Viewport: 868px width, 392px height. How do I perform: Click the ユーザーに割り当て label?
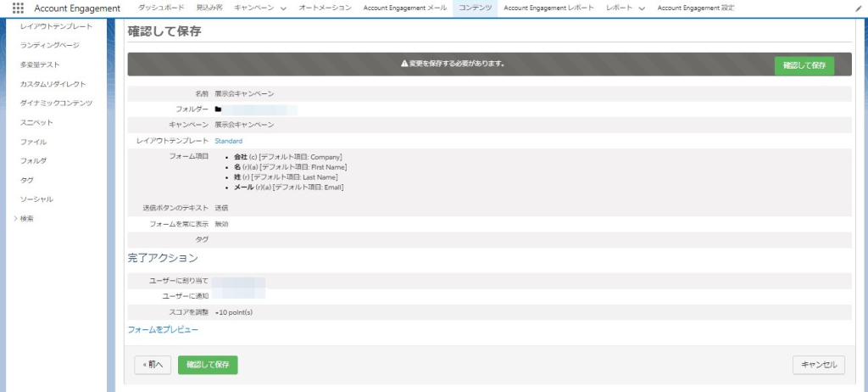coord(179,281)
